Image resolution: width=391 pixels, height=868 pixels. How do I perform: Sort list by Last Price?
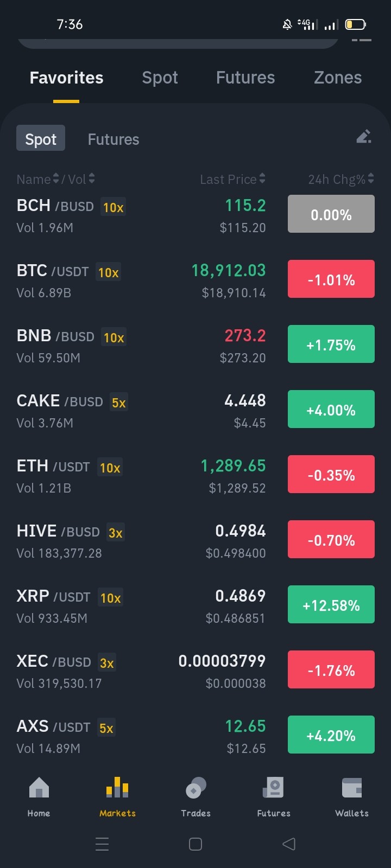tap(232, 179)
